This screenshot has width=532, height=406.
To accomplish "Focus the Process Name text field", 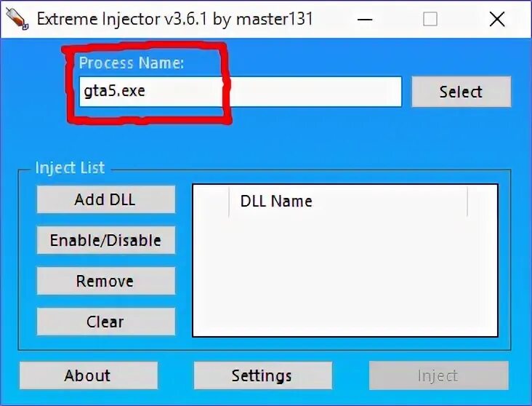I will [x=241, y=92].
